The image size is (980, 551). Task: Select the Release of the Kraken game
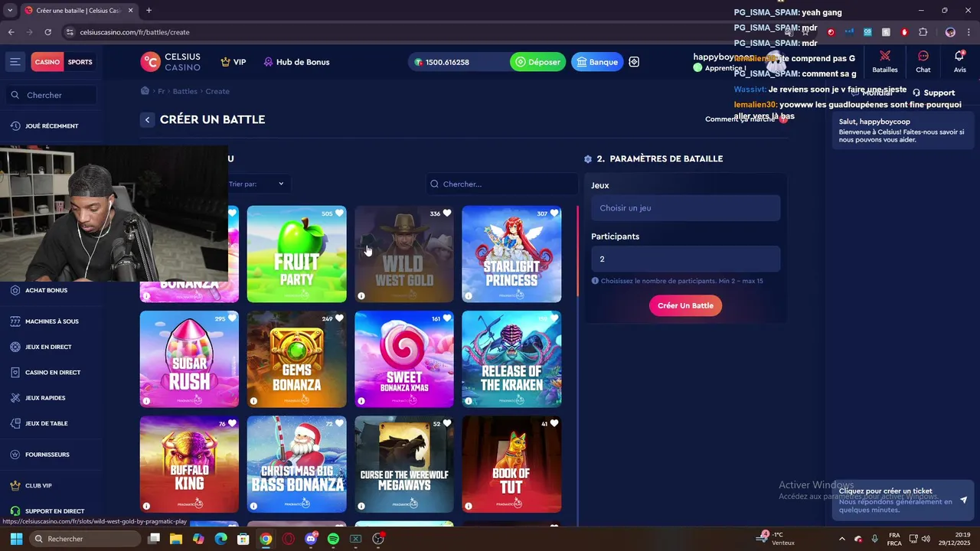[x=511, y=359]
